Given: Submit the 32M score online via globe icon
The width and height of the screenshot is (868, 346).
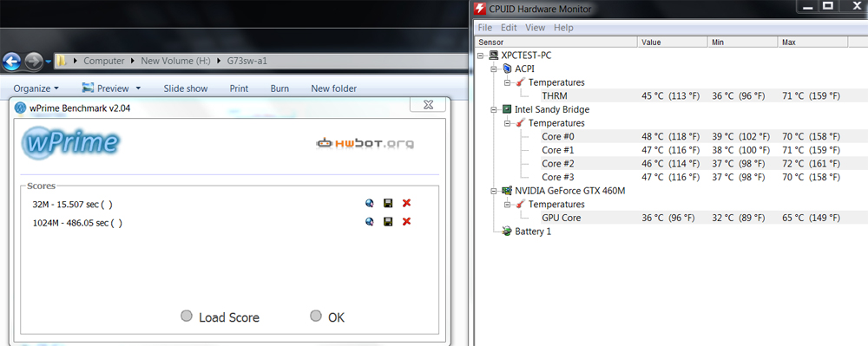Looking at the screenshot, I should pos(369,204).
